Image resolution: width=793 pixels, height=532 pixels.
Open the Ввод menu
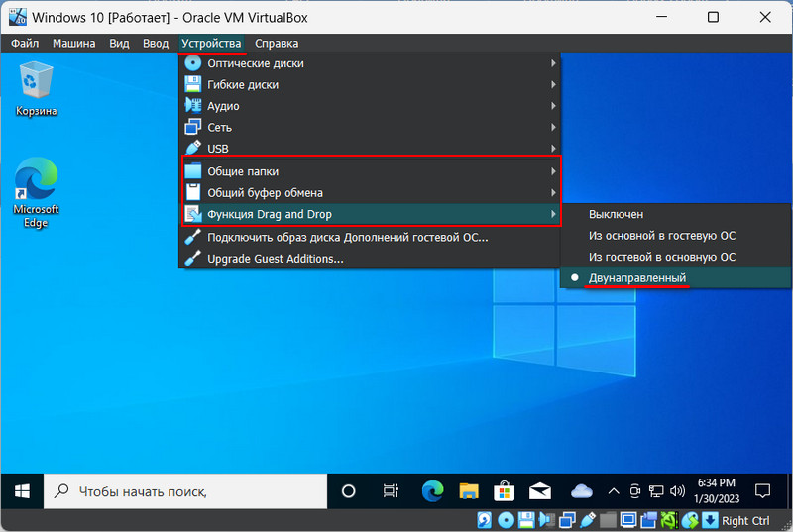pos(156,44)
